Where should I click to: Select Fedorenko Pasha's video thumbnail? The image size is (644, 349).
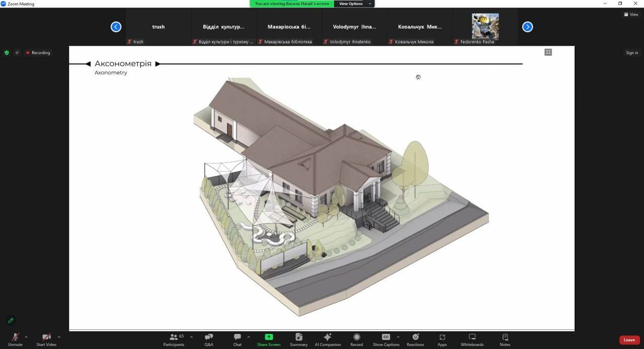pos(485,27)
